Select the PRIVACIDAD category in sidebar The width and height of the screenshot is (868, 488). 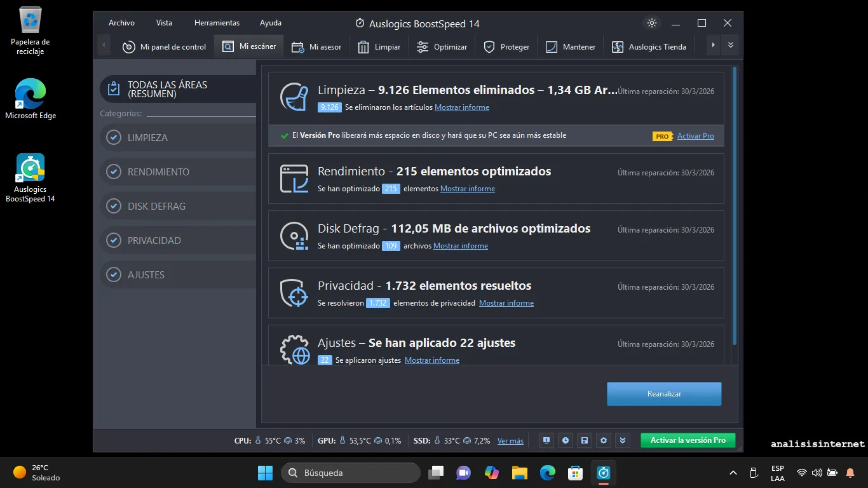pyautogui.click(x=178, y=240)
